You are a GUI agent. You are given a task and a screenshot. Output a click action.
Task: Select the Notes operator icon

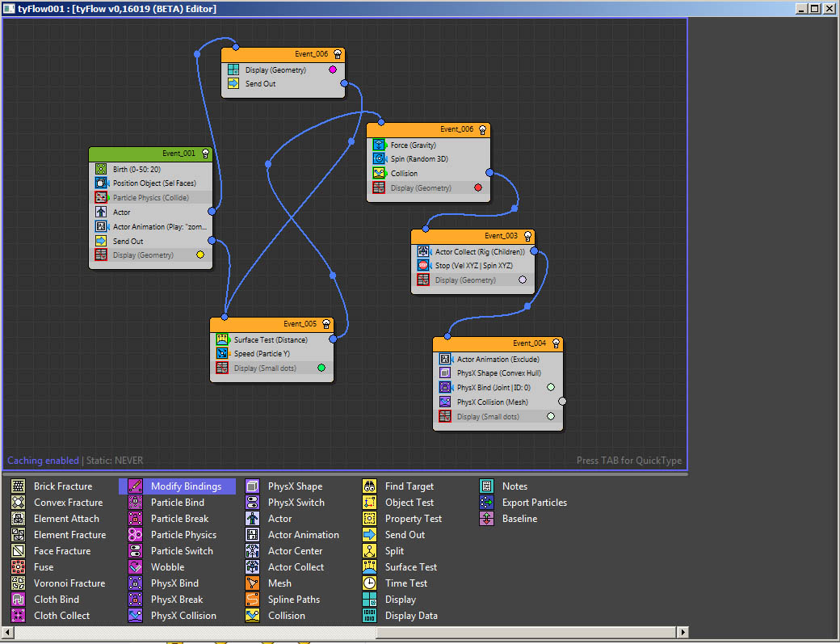tap(486, 486)
